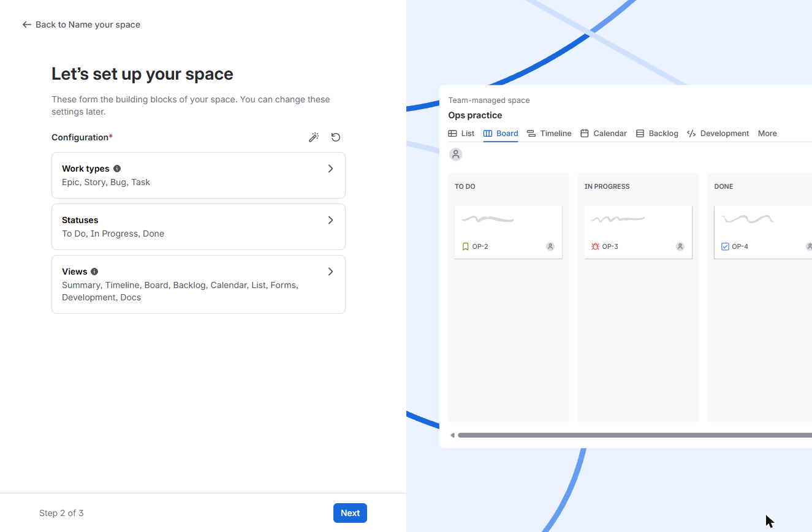Click the OP-2 card key text
This screenshot has width=812, height=532.
(x=480, y=246)
